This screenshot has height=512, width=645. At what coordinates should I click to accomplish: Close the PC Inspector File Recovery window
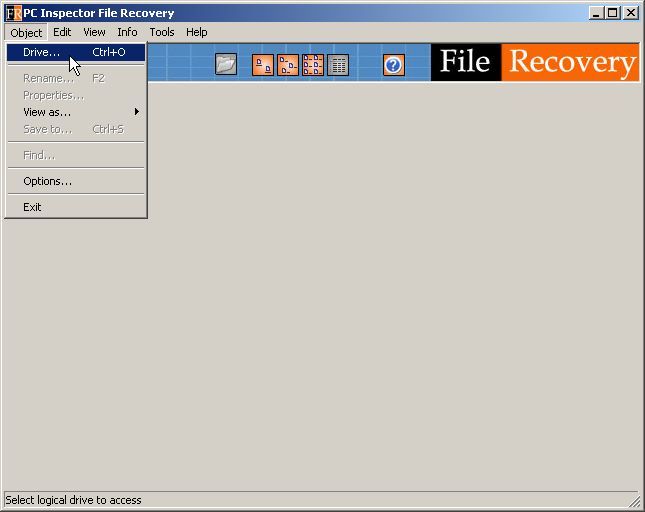631,13
